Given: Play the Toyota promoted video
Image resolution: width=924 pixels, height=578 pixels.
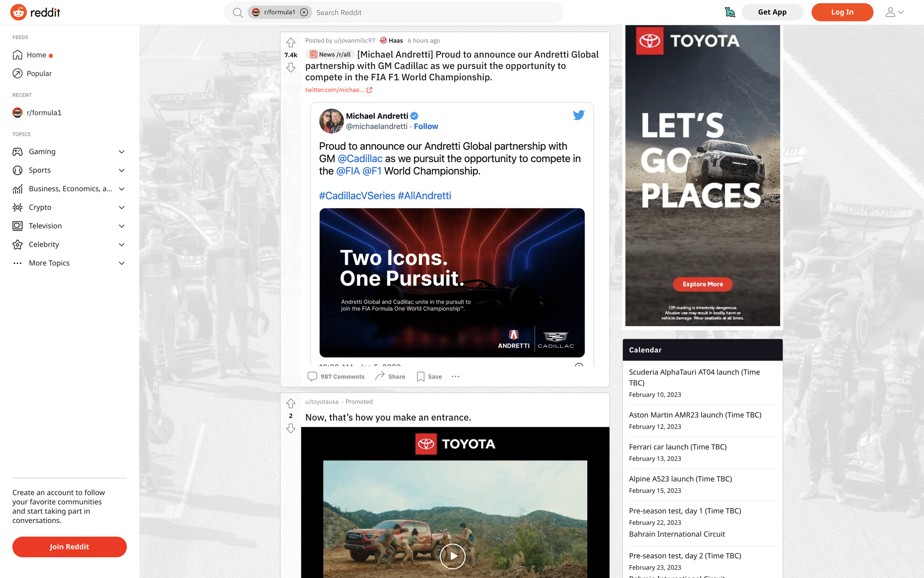Looking at the screenshot, I should (x=453, y=556).
